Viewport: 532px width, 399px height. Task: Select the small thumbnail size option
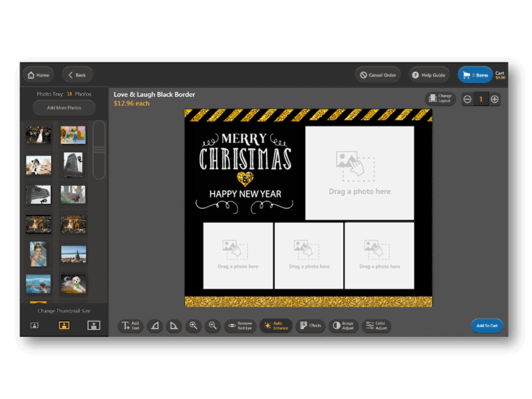[35, 325]
